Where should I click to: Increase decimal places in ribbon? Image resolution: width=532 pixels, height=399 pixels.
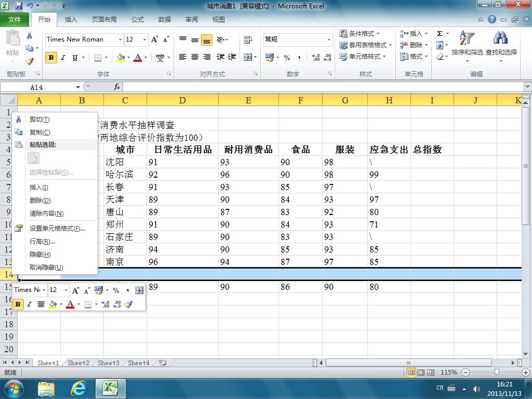[315, 57]
